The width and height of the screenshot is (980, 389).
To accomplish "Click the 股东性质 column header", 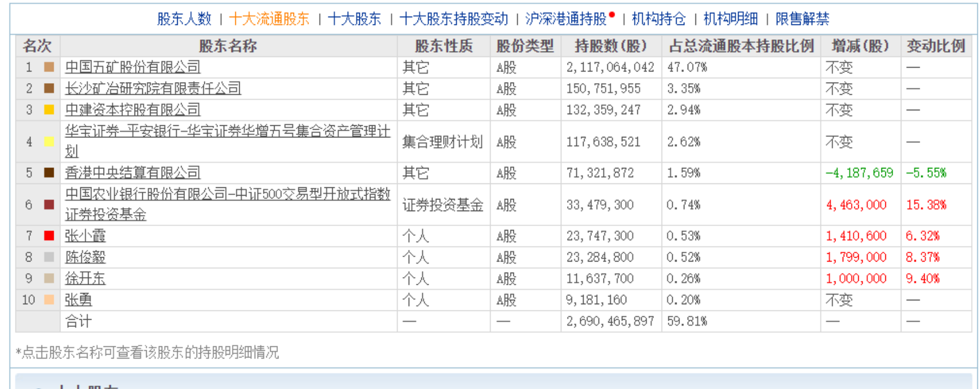I will [x=443, y=46].
